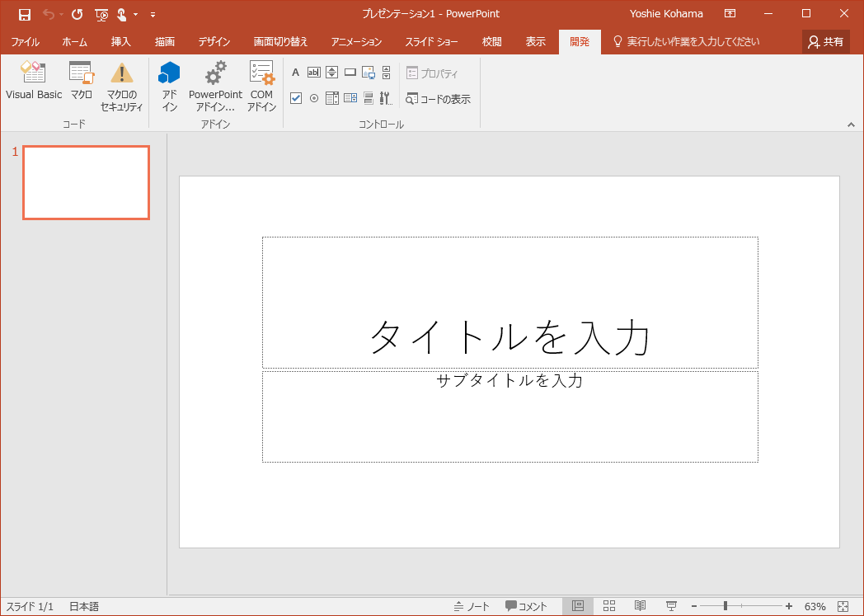Switch to the 挿入 (Insert) tab

(x=121, y=41)
